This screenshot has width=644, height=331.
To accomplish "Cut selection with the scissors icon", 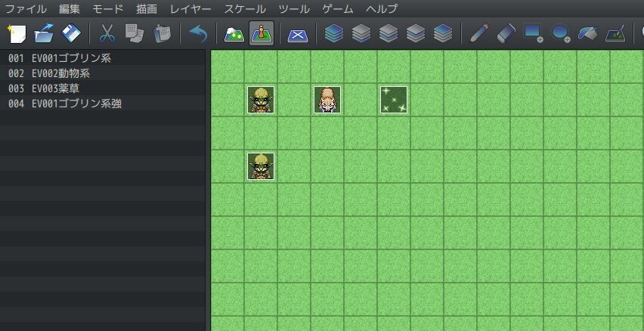I will (x=107, y=34).
